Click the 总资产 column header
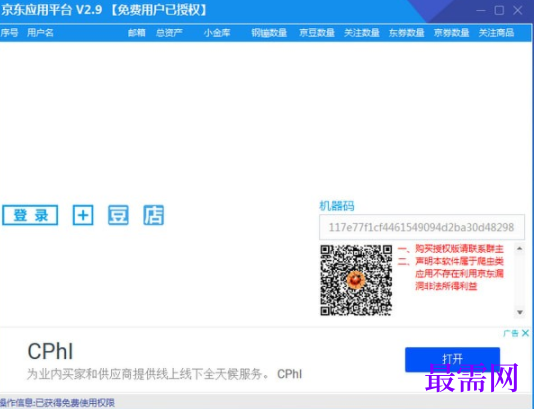The width and height of the screenshot is (537, 409). (169, 33)
